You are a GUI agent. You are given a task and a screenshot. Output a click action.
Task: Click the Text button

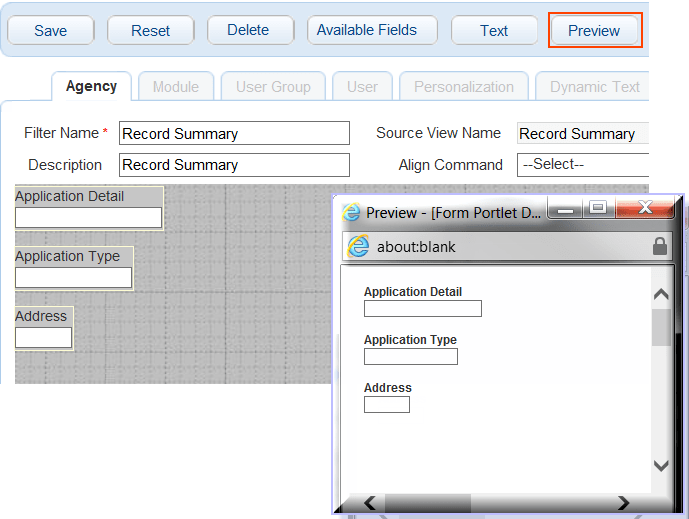pyautogui.click(x=494, y=30)
